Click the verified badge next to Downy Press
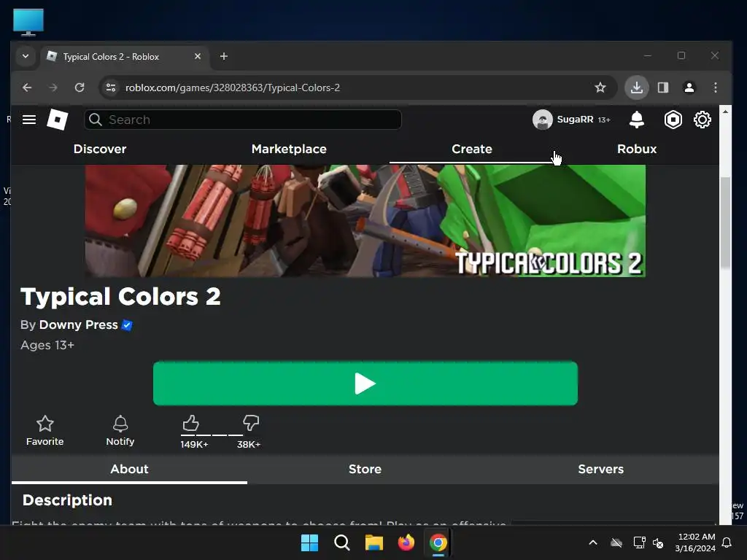 127,324
